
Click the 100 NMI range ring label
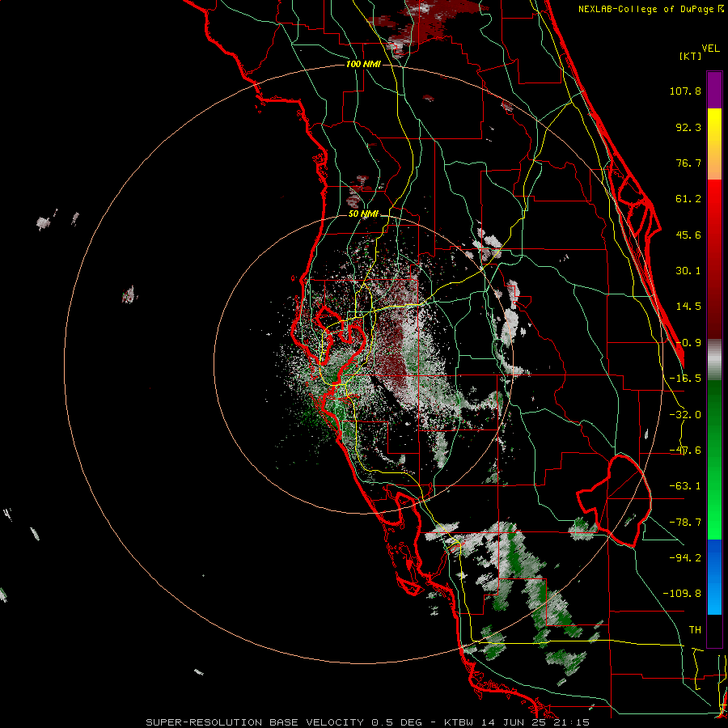click(x=363, y=64)
